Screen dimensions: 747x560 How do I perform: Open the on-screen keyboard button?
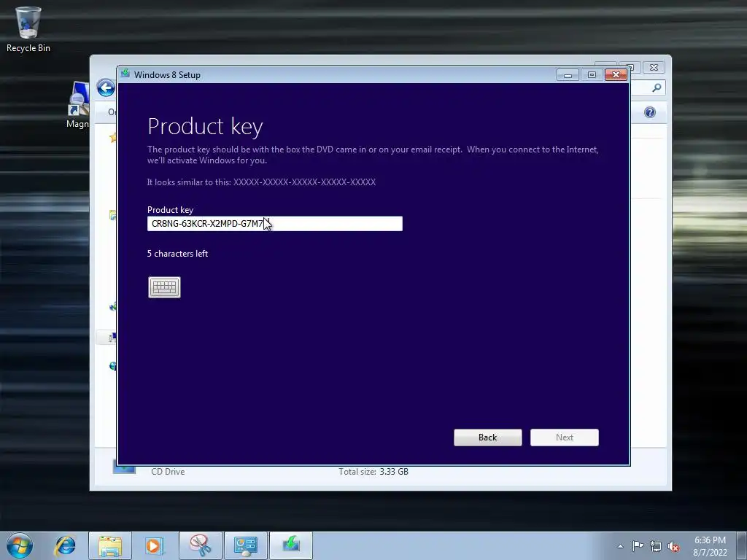164,287
